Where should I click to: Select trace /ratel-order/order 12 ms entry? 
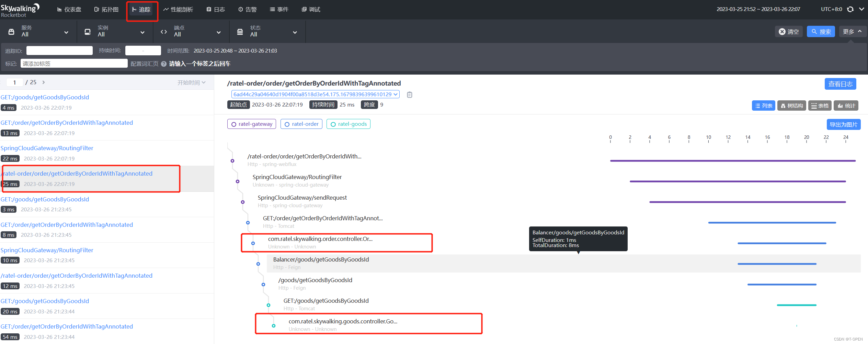[107, 280]
